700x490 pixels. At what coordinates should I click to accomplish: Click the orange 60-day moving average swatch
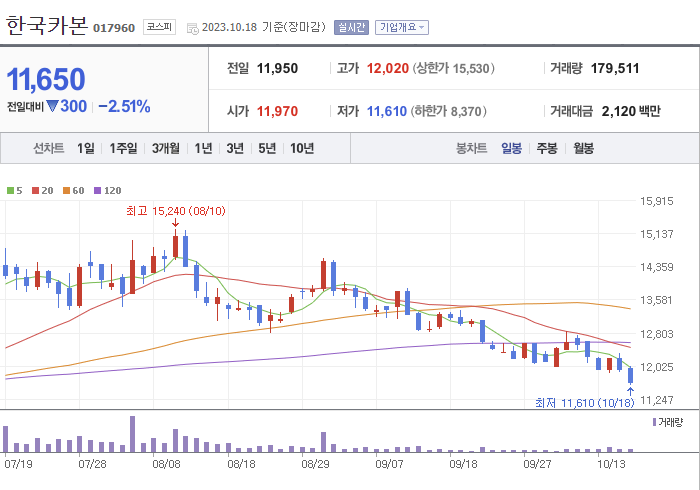(67, 191)
